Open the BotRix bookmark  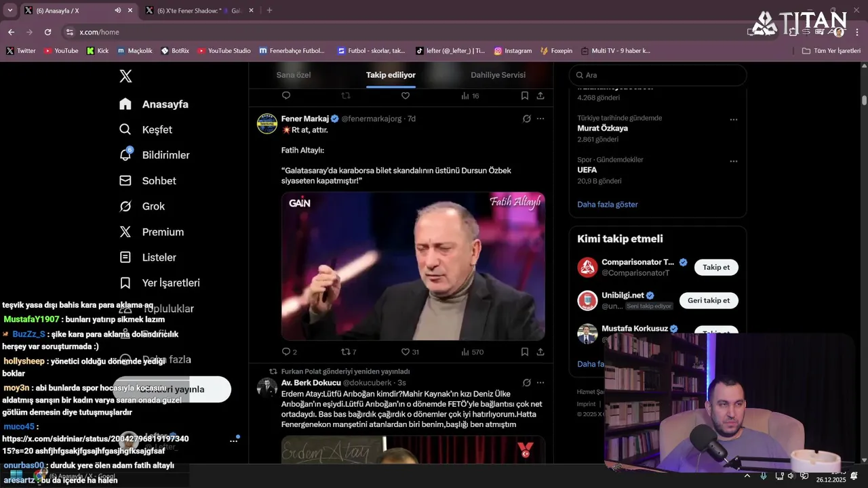[x=175, y=51]
